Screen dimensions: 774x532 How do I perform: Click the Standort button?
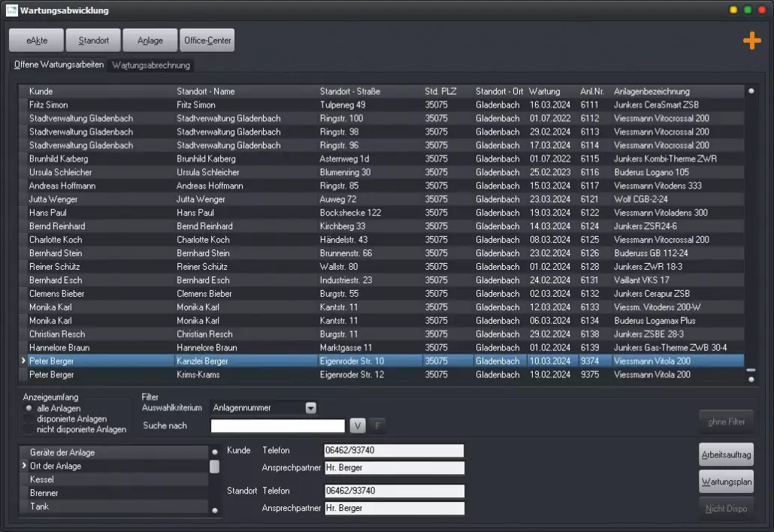93,41
